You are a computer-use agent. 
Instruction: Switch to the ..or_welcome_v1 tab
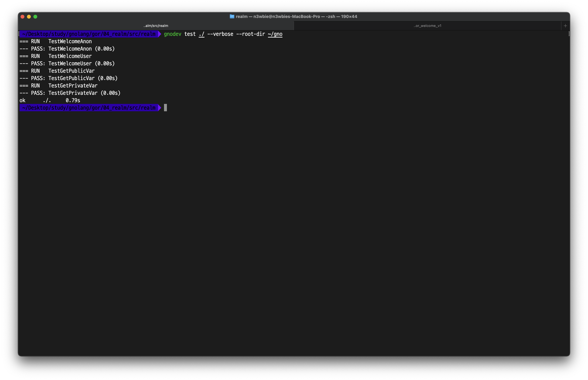click(x=427, y=26)
